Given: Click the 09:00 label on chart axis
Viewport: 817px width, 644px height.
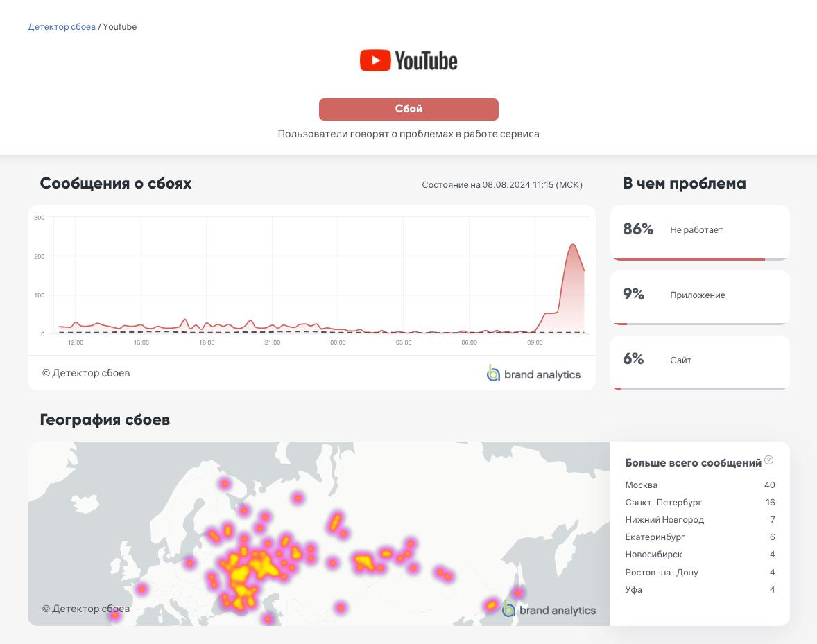Looking at the screenshot, I should (x=535, y=342).
